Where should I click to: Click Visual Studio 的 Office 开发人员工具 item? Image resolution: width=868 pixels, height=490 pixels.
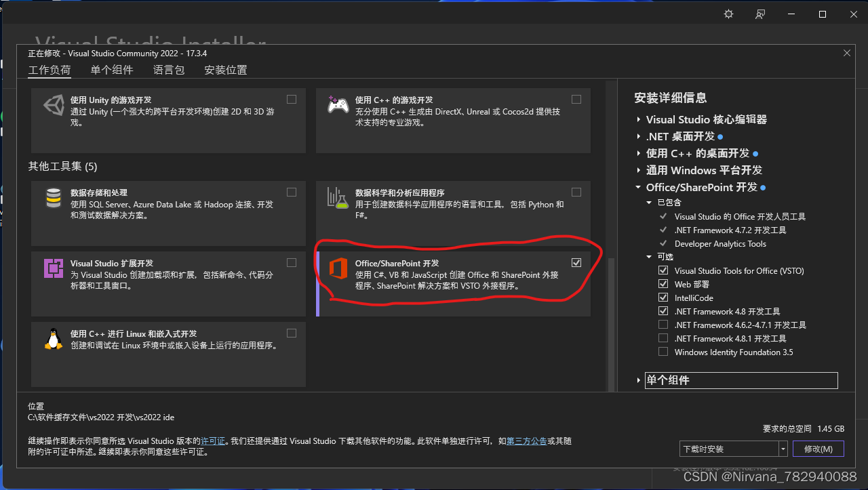(x=740, y=216)
